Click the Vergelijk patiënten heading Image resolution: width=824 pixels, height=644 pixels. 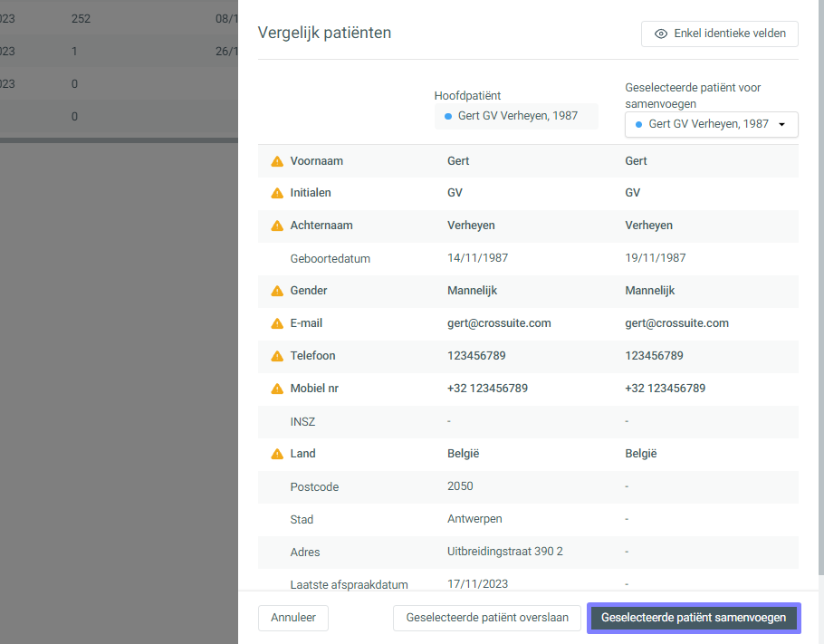click(x=324, y=33)
